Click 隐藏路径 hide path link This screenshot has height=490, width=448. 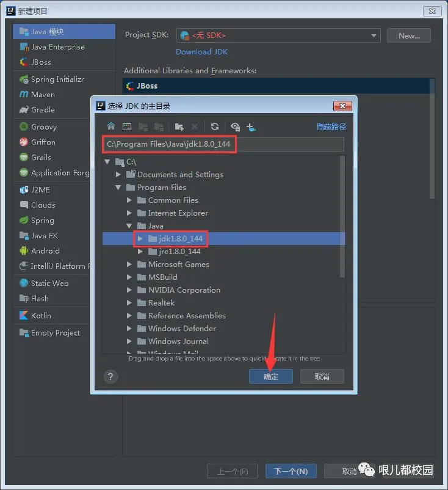point(331,126)
